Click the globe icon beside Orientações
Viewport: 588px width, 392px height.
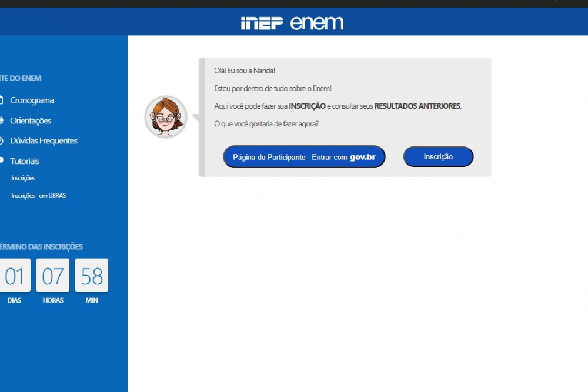click(1, 120)
